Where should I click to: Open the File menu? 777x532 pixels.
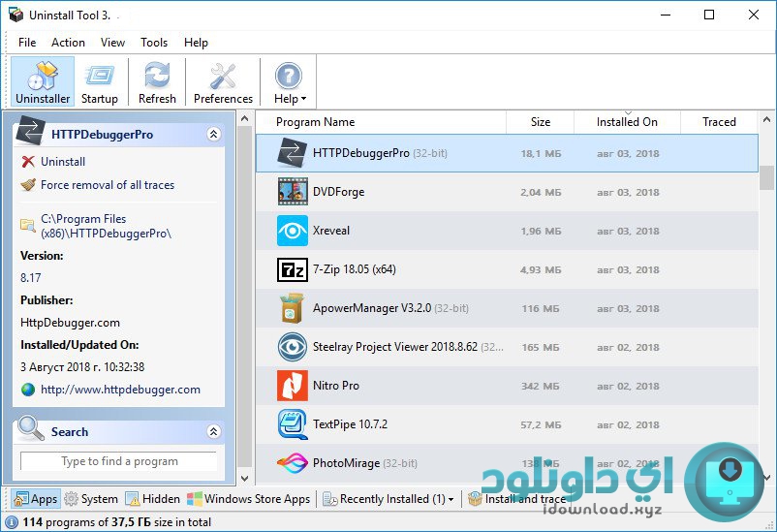click(27, 43)
